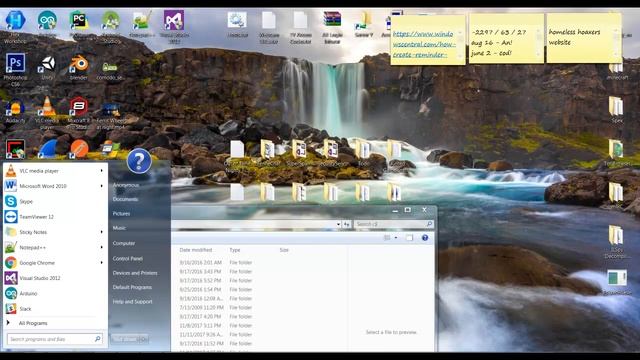Open the view options dropdown arrow in Explorer
Screen dimensions: 640x360
[396, 238]
